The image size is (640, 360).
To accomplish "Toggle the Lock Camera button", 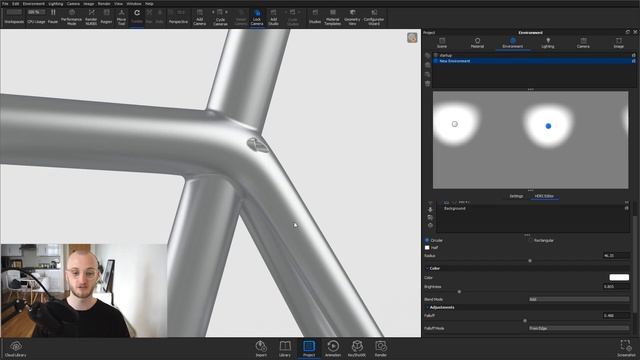I will [x=257, y=18].
